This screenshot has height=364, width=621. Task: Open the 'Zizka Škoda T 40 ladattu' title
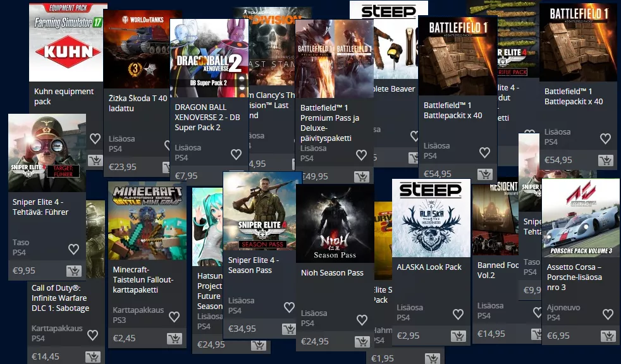[138, 103]
